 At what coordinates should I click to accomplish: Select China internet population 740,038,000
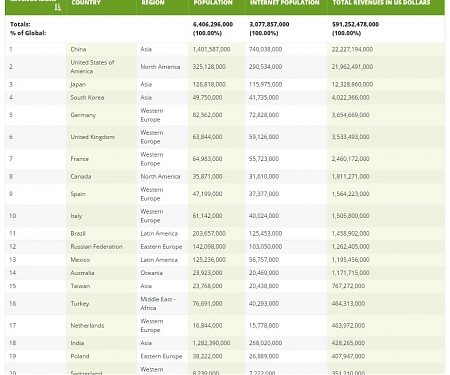(x=266, y=49)
